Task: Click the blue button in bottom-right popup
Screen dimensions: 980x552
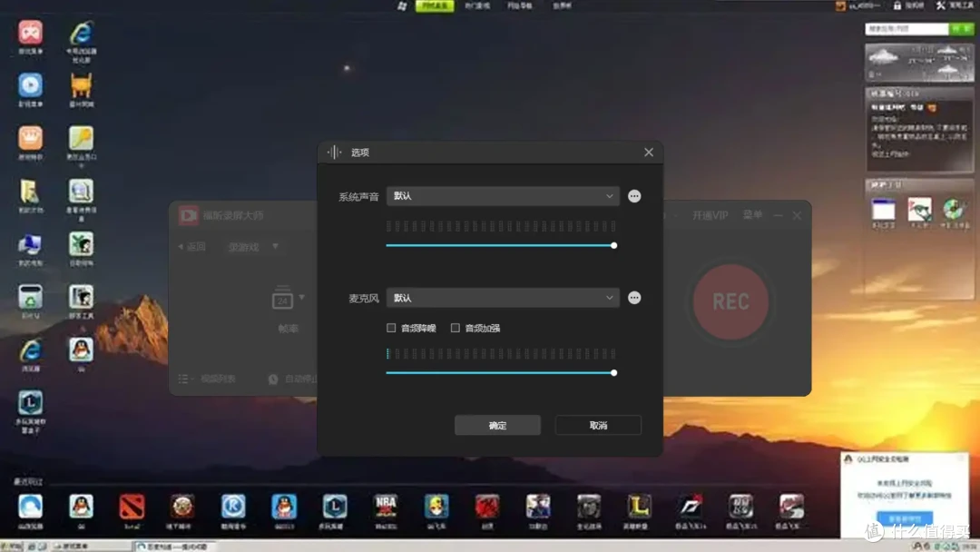Action: tap(905, 519)
